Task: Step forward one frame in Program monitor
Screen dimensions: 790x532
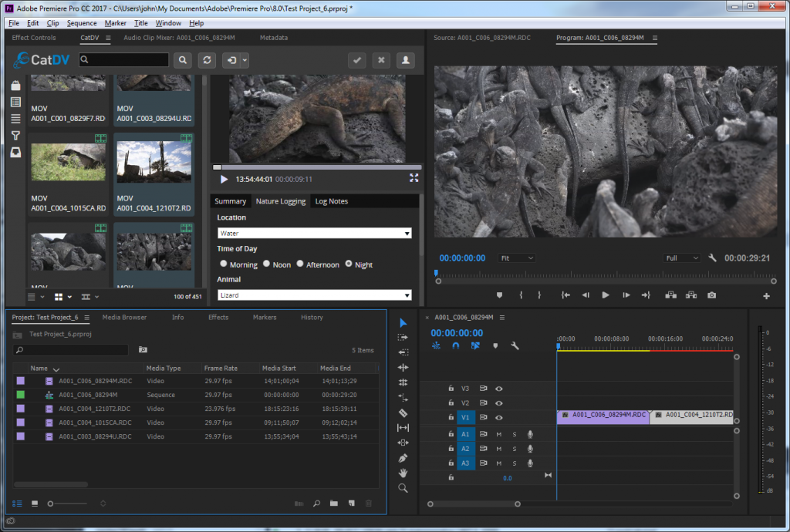Action: (626, 295)
